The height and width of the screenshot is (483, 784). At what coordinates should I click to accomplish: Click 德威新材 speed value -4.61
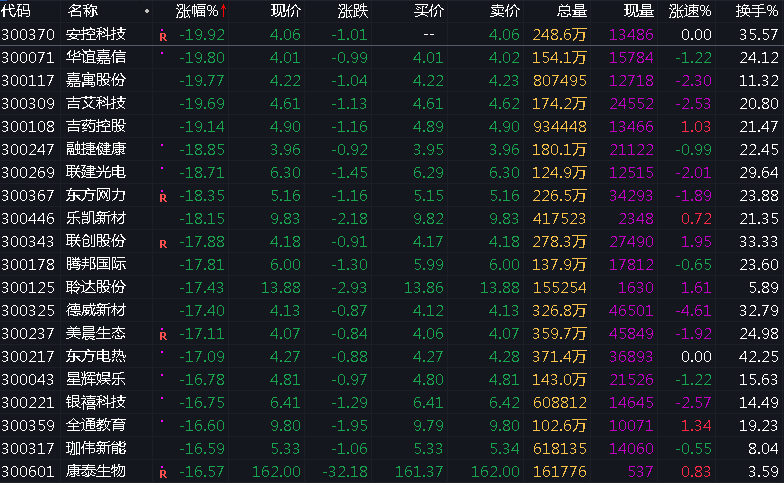click(694, 310)
